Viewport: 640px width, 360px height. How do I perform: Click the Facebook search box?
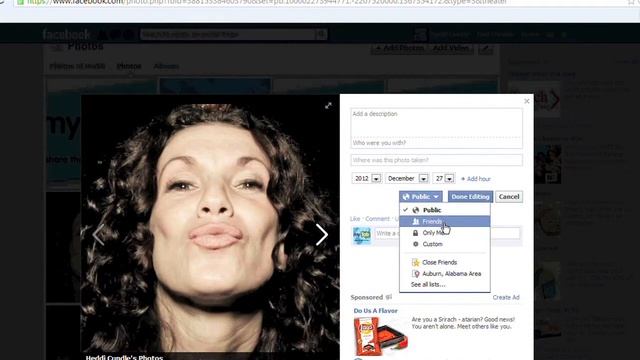pyautogui.click(x=228, y=35)
